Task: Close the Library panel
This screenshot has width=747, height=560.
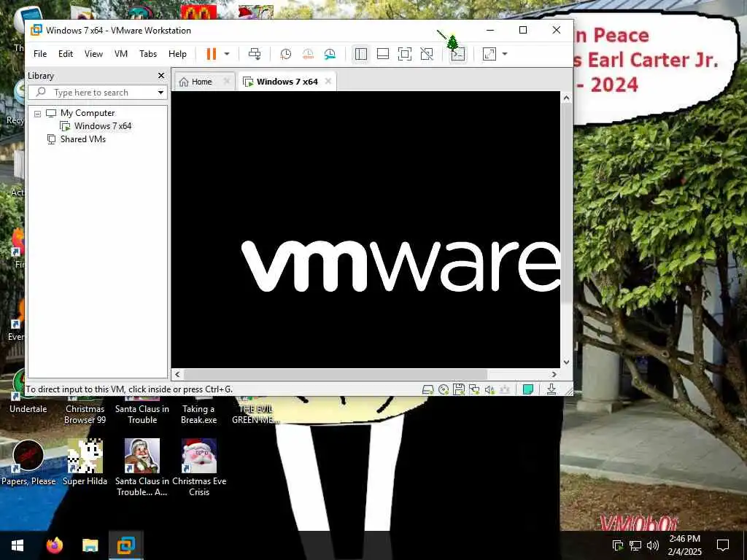Action: [x=161, y=76]
